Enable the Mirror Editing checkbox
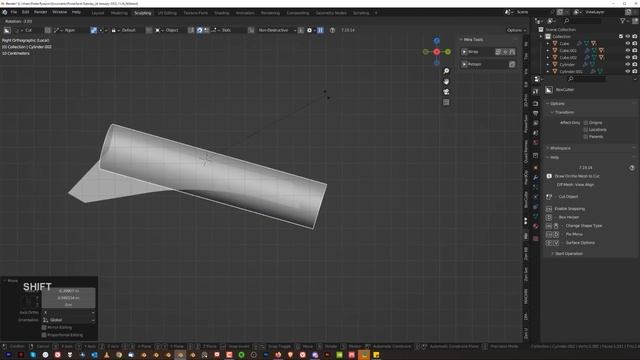640x360 pixels. tap(44, 327)
